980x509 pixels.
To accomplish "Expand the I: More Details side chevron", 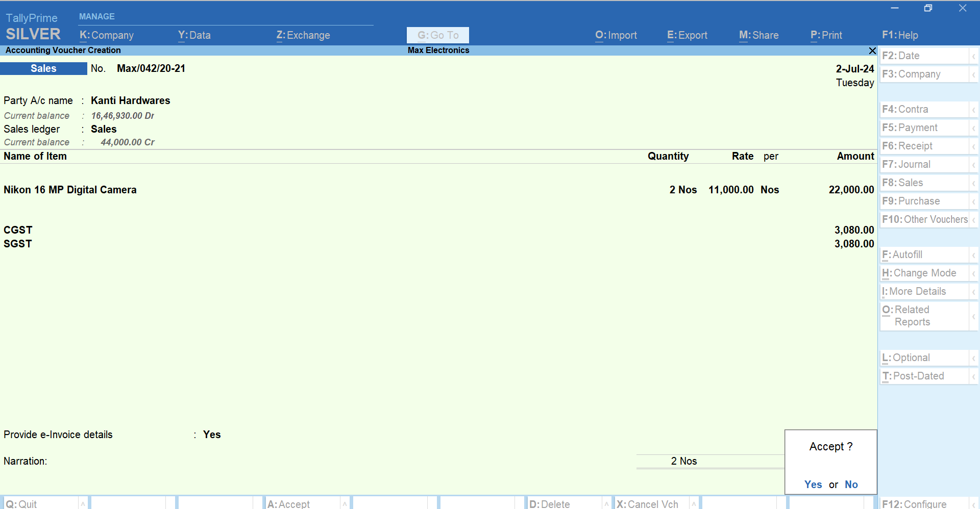I will click(974, 292).
